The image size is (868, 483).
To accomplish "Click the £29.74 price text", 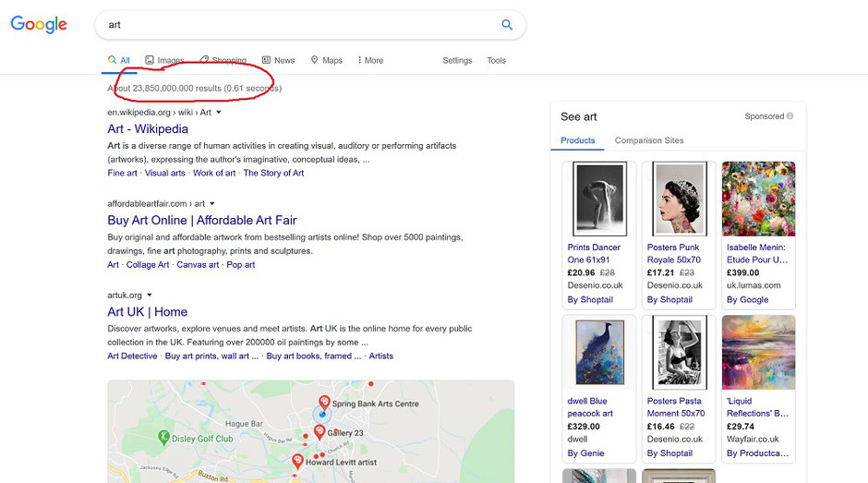I will (741, 427).
